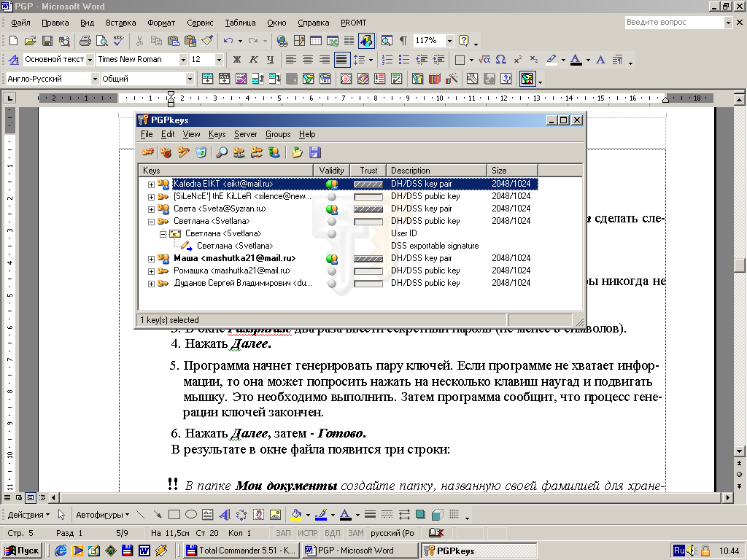
Task: Click the Format Painter brush icon
Action: (x=207, y=41)
